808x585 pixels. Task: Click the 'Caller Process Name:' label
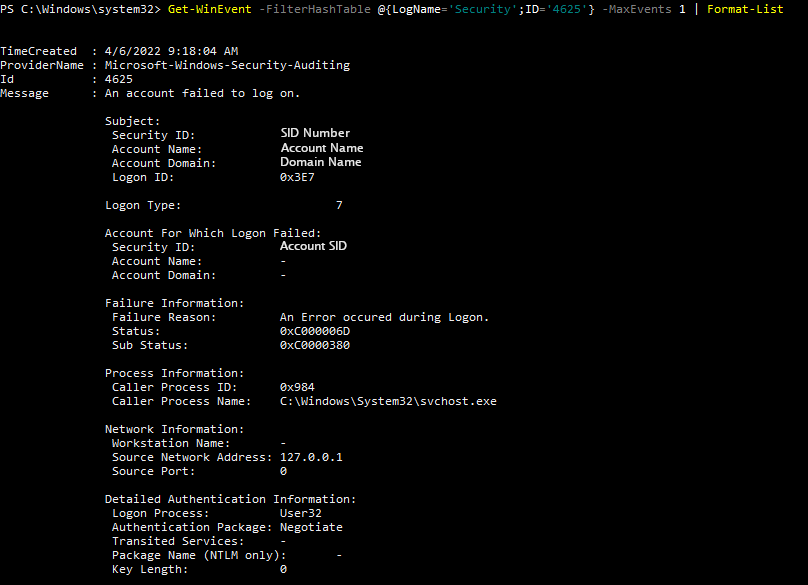point(181,401)
